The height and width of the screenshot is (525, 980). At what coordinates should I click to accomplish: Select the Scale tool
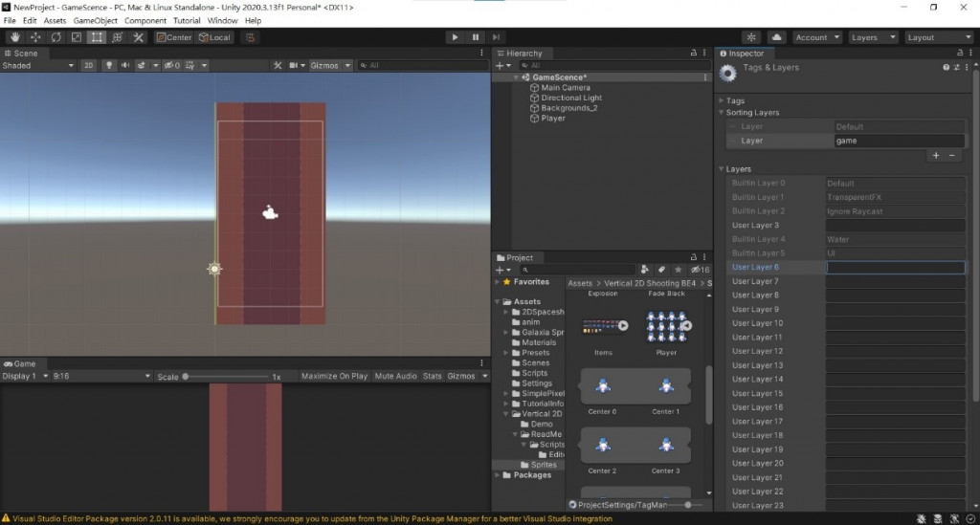(77, 37)
